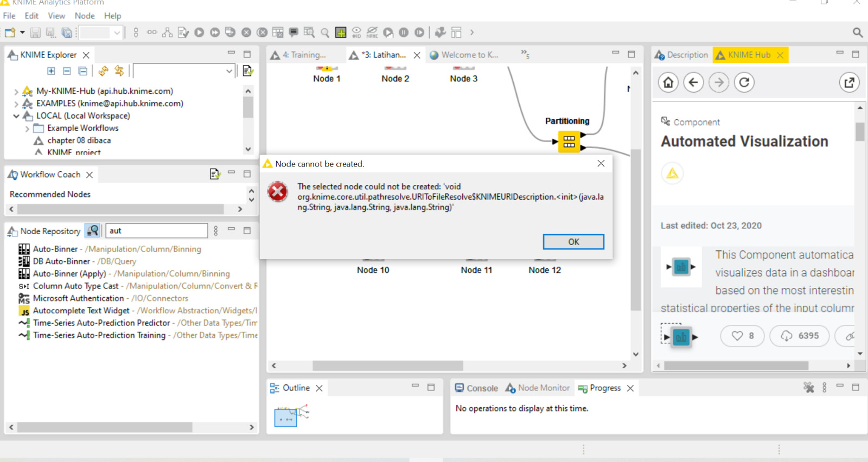Open the View menu
The width and height of the screenshot is (868, 462).
click(56, 16)
